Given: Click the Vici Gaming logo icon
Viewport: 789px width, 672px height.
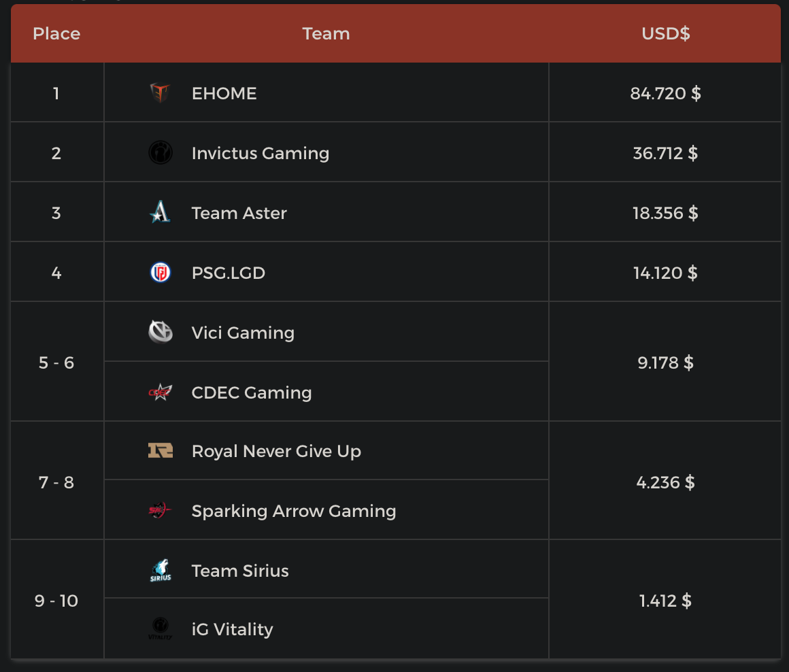Looking at the screenshot, I should [x=160, y=333].
